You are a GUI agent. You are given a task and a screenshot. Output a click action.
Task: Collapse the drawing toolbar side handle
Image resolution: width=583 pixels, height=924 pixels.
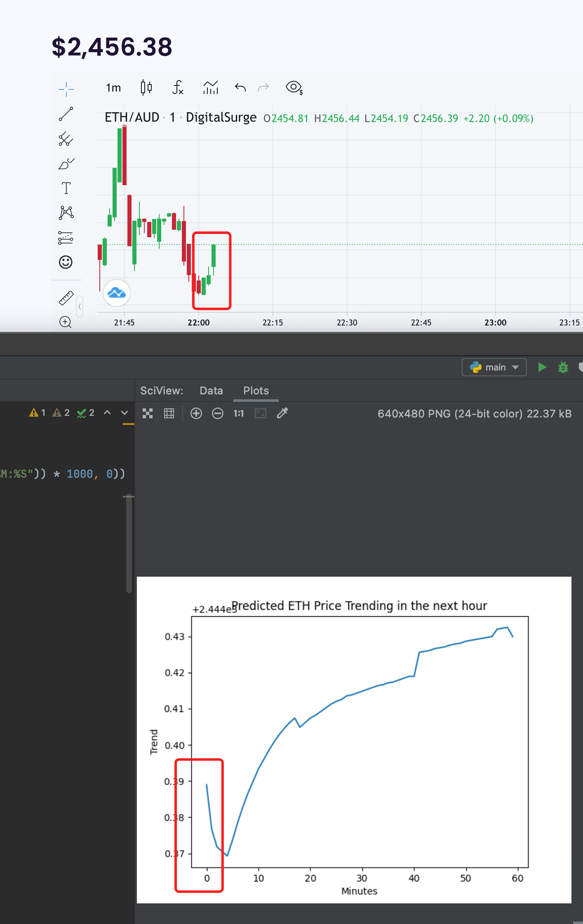(x=80, y=306)
